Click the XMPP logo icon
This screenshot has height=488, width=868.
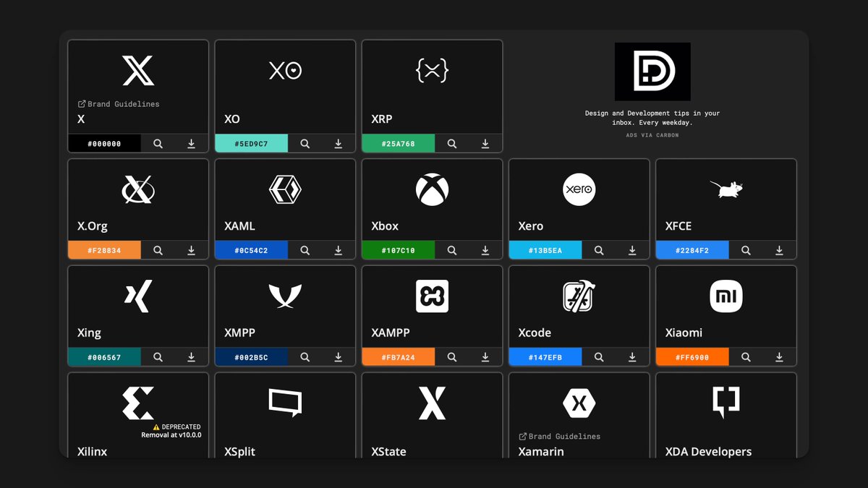click(x=285, y=296)
